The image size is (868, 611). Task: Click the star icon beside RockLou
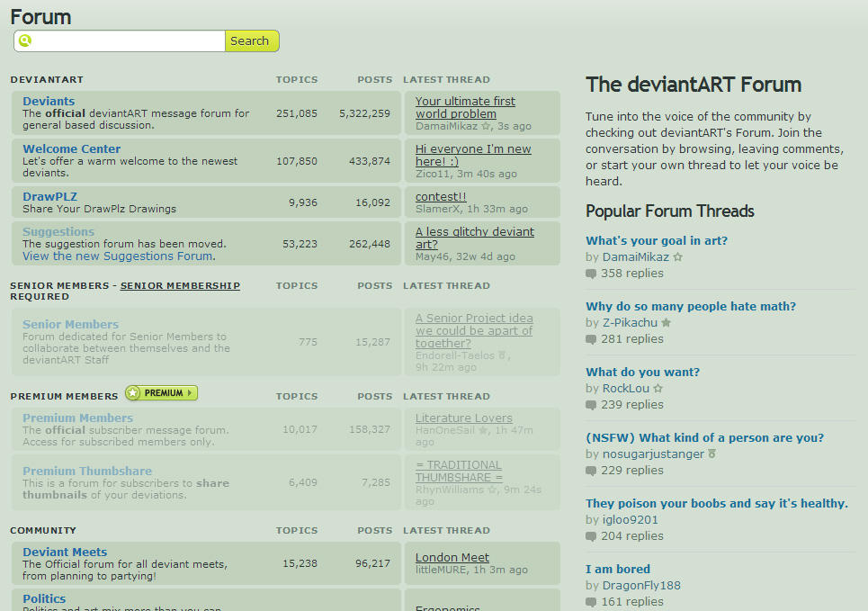[658, 389]
